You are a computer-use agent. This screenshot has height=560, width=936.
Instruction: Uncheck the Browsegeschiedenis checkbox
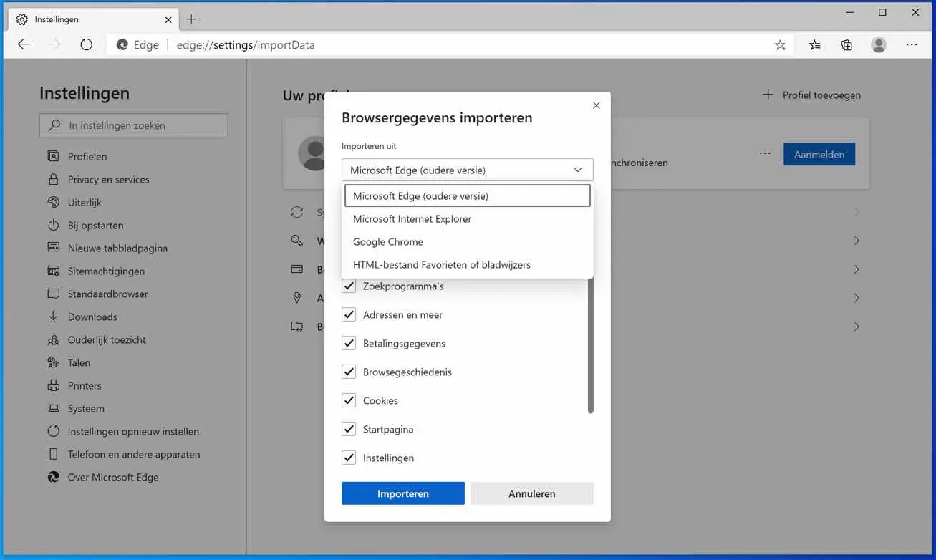coord(349,372)
